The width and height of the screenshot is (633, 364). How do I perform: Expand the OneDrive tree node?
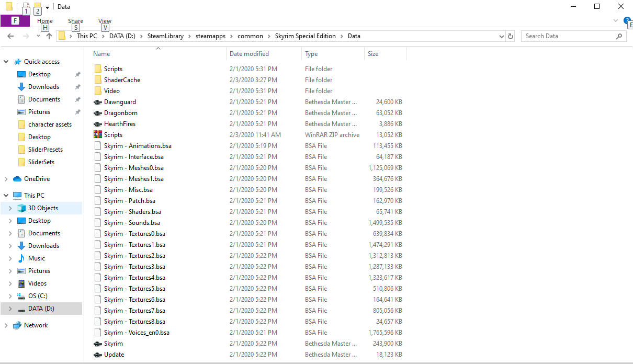pyautogui.click(x=6, y=179)
